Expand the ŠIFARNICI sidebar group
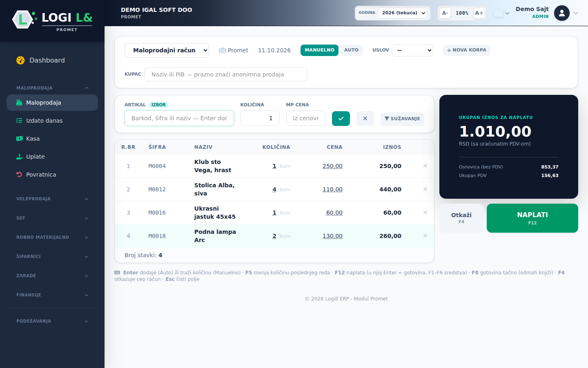The image size is (588, 368). pyautogui.click(x=52, y=256)
